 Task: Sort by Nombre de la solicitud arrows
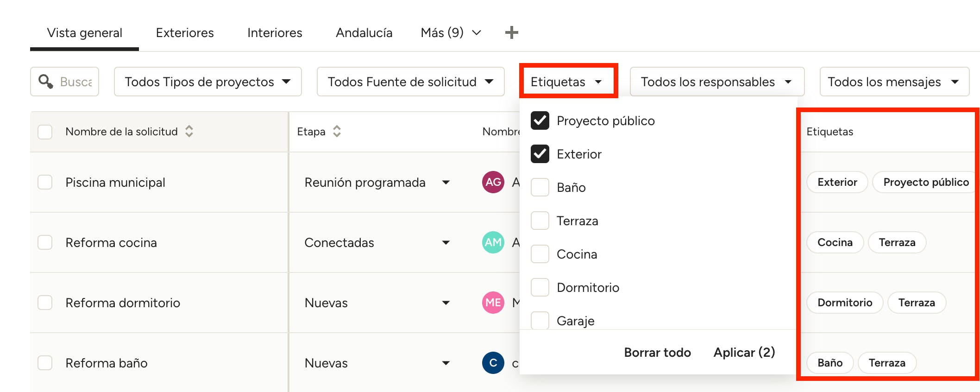point(189,132)
